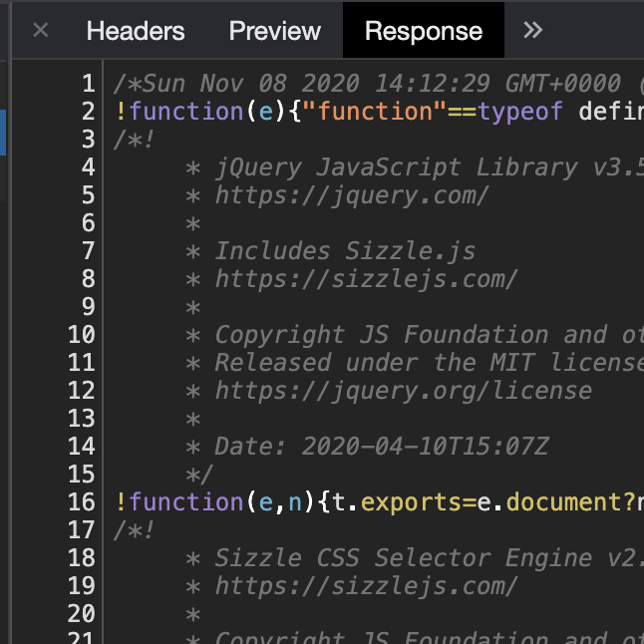Click 'document' property on line 16
This screenshot has height=644, width=644.
(564, 501)
